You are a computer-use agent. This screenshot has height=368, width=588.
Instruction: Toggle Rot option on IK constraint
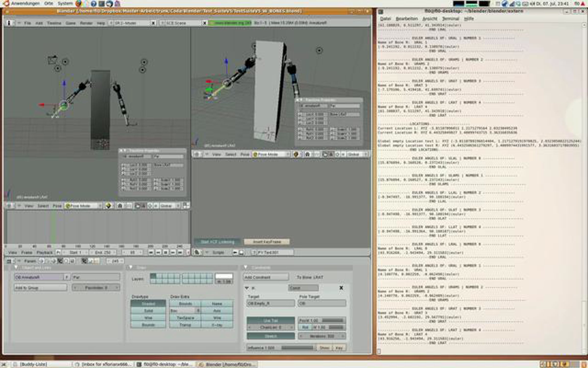(x=305, y=327)
